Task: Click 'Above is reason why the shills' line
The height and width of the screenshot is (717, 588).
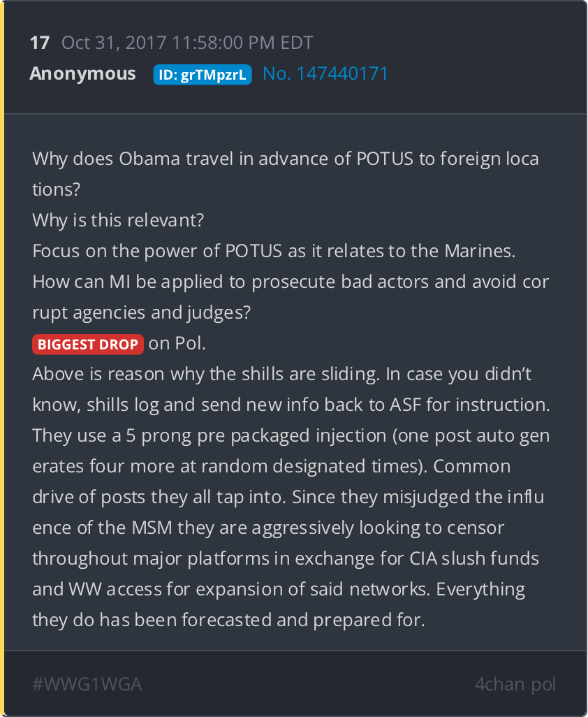Action: click(282, 374)
